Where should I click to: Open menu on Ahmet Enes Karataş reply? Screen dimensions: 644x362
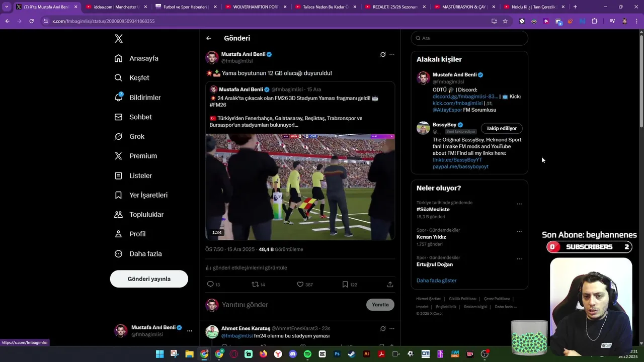(x=392, y=329)
